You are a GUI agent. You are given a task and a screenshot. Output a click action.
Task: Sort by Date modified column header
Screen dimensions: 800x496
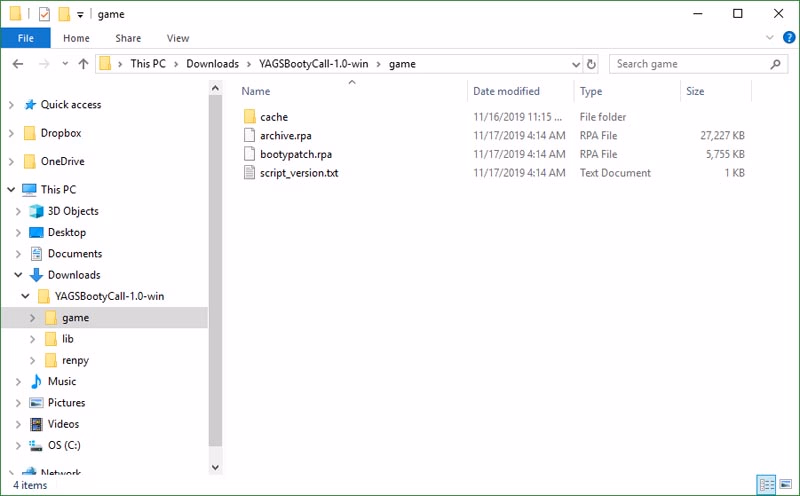click(x=506, y=91)
